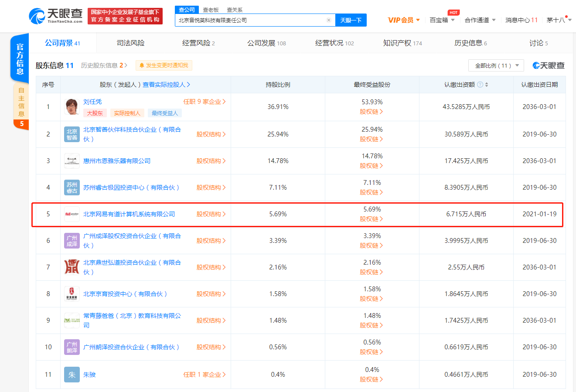Screen dimensions: 576x392
Task: Click 发生变更时通知我 bell button
Action: 164,65
